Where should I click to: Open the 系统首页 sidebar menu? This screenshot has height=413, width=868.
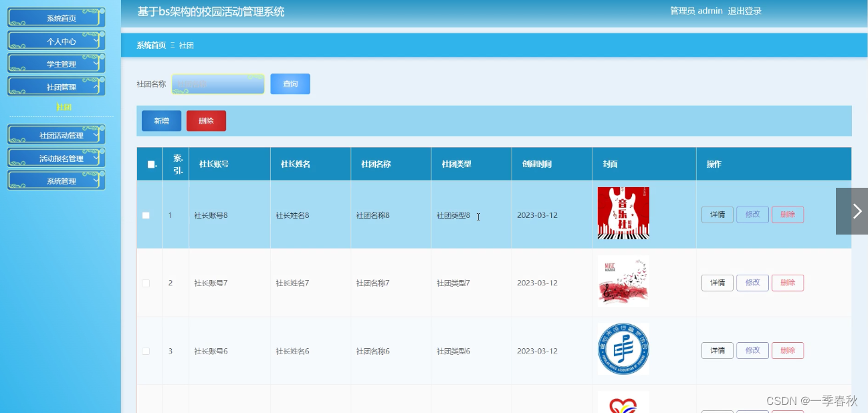tap(56, 17)
